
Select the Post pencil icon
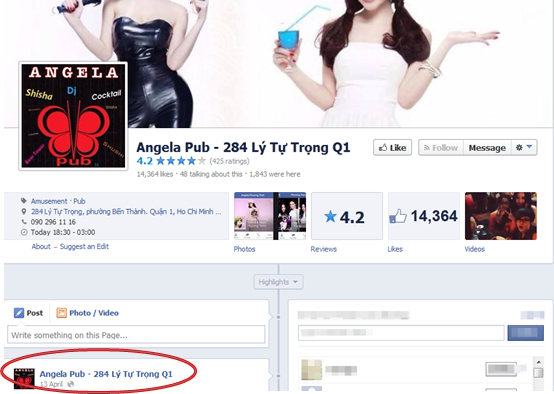pyautogui.click(x=19, y=313)
